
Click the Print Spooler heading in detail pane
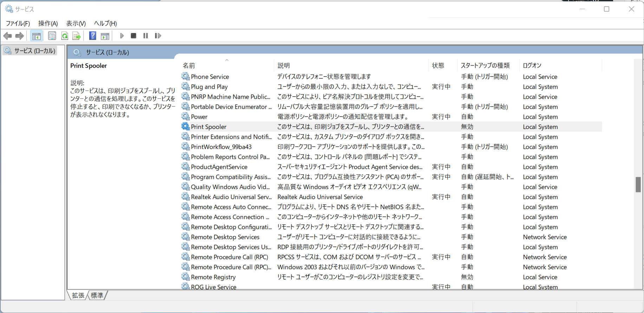click(x=89, y=66)
